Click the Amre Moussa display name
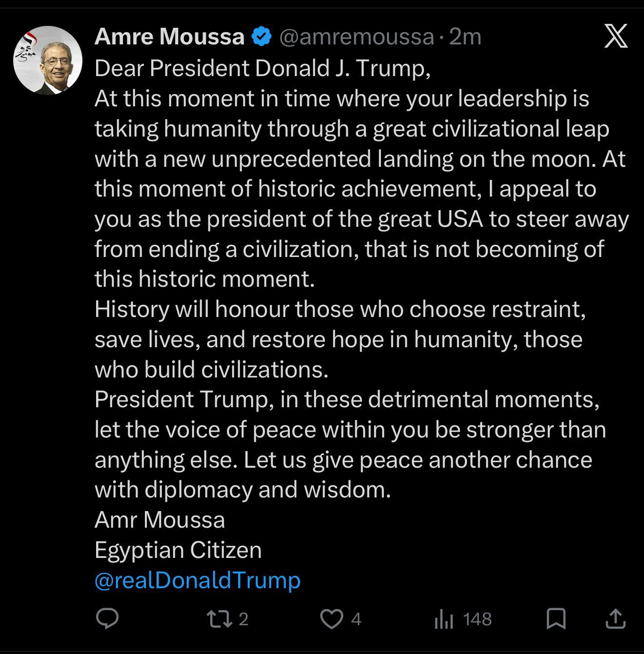Image resolution: width=644 pixels, height=654 pixels. pyautogui.click(x=169, y=37)
